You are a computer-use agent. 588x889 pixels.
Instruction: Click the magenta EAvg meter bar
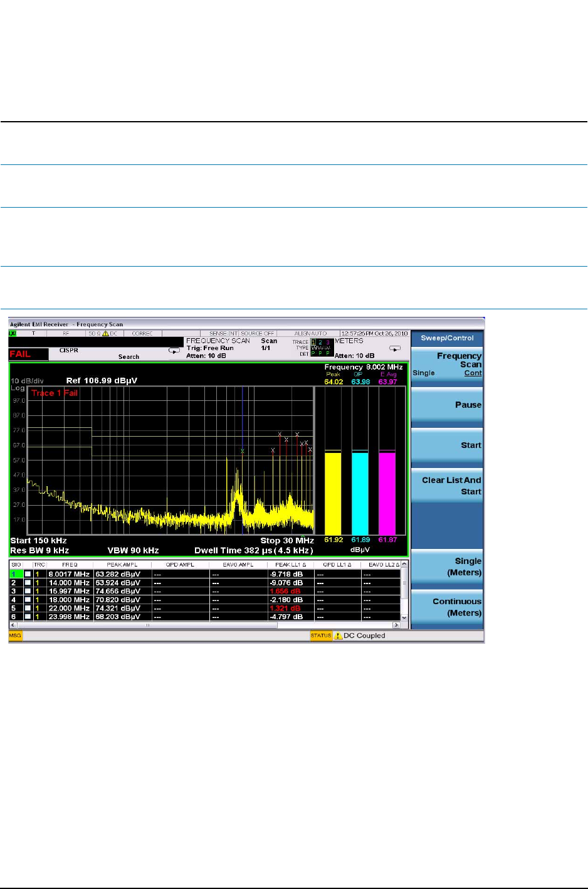[387, 493]
